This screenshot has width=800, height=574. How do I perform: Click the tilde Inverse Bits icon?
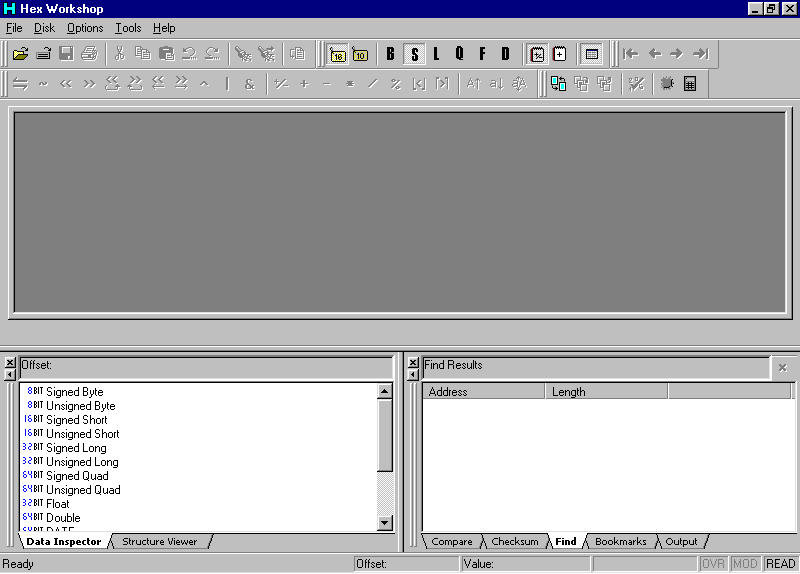pos(43,84)
